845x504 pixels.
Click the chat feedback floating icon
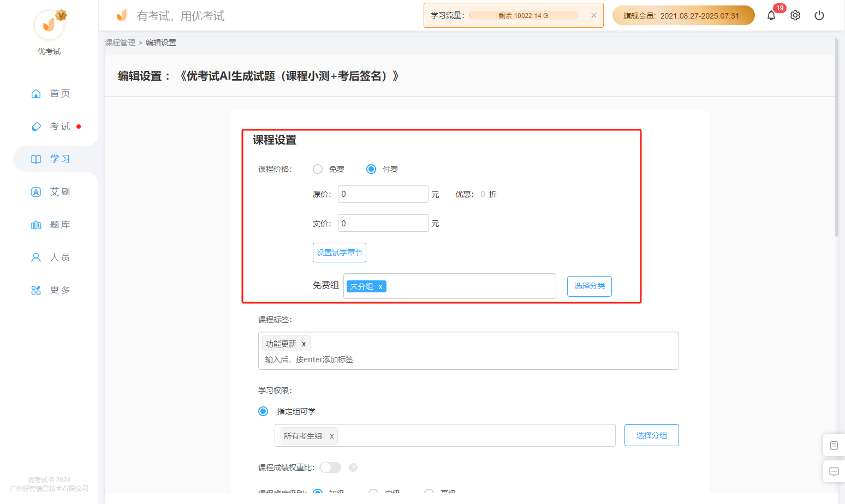[834, 471]
